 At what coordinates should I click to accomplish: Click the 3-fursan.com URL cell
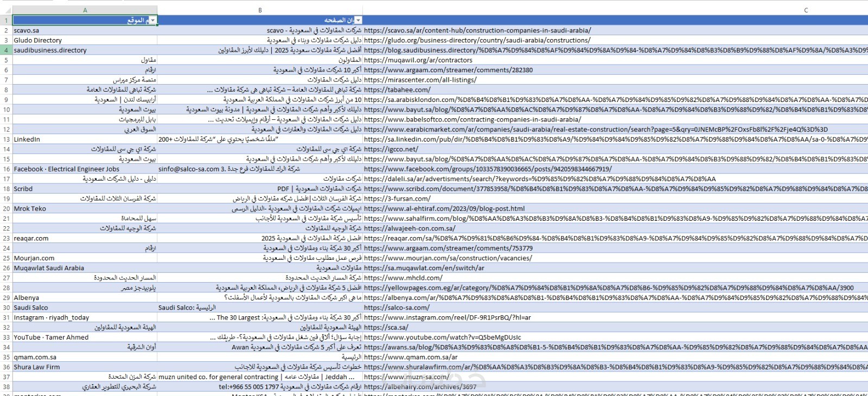tap(397, 199)
